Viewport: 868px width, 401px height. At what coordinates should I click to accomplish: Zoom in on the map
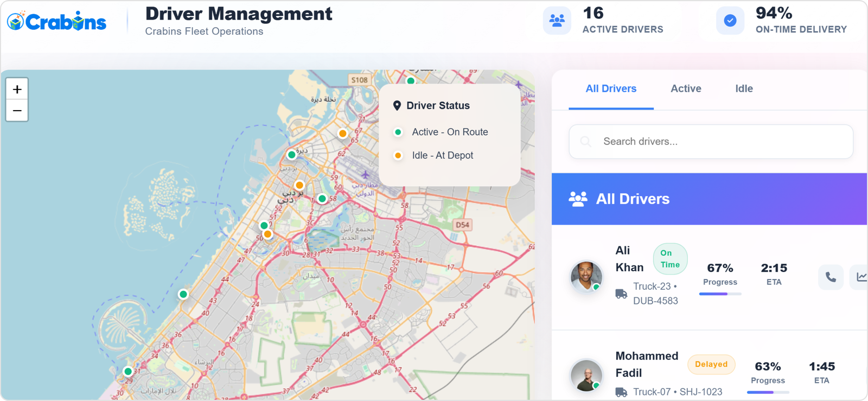tap(17, 89)
